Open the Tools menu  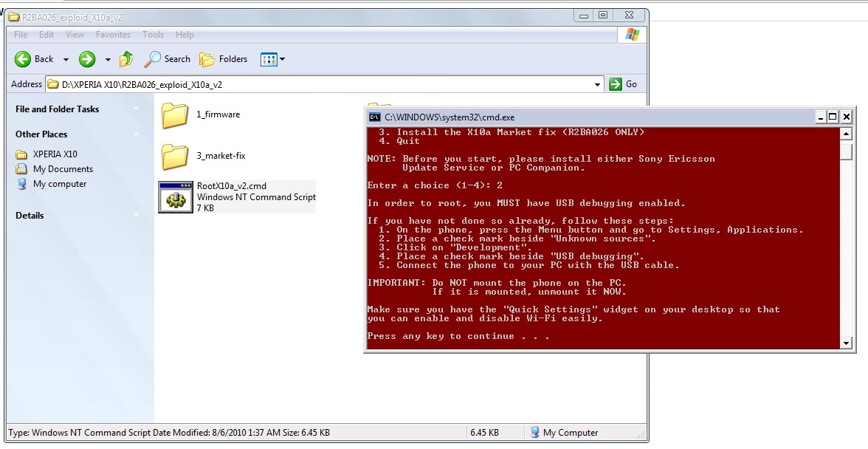click(x=153, y=34)
